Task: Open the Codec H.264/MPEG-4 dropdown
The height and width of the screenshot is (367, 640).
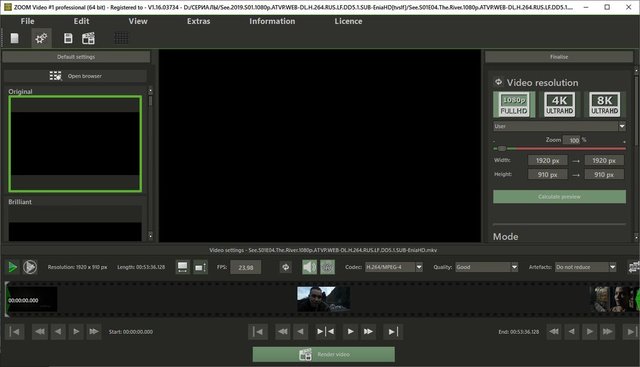Action: point(394,267)
